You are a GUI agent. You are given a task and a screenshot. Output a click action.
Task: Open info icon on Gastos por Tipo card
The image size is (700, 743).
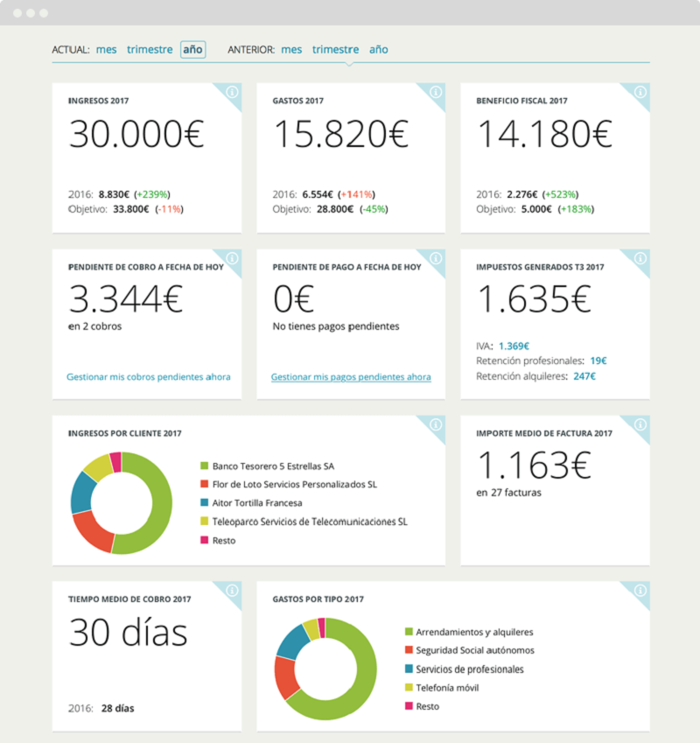click(x=640, y=591)
